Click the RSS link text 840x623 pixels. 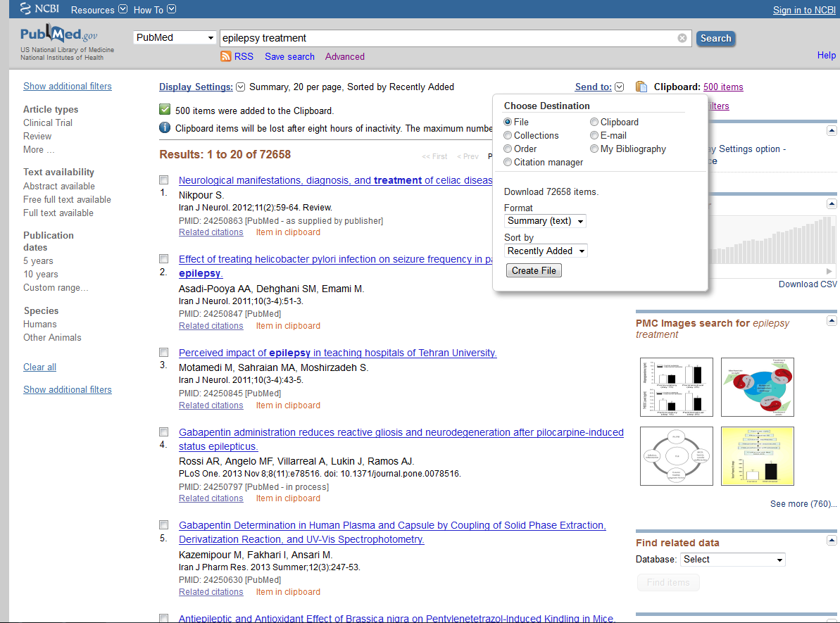[x=244, y=57]
